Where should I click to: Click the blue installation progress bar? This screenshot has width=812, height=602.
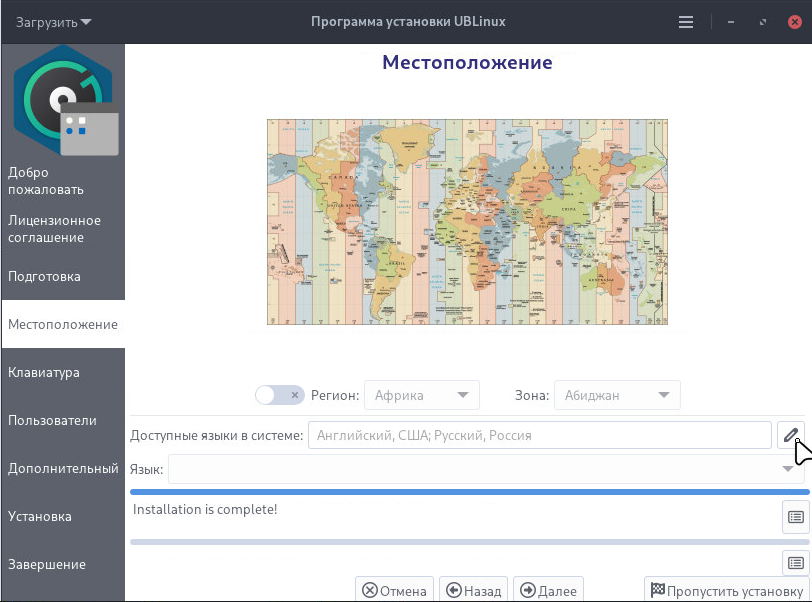(469, 492)
